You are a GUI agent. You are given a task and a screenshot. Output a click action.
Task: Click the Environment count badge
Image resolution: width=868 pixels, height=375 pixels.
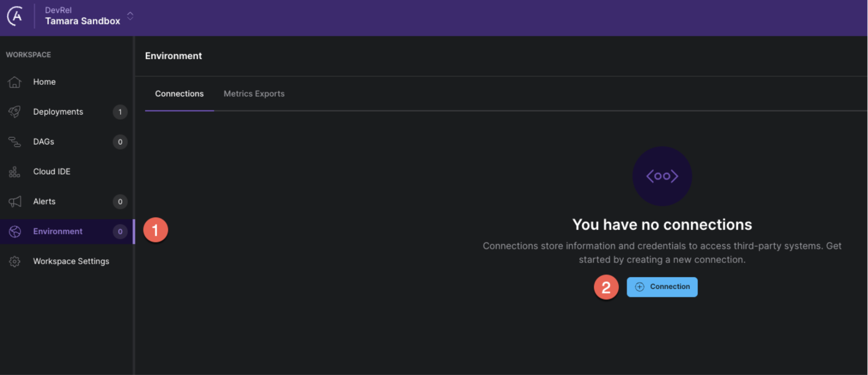click(x=120, y=231)
